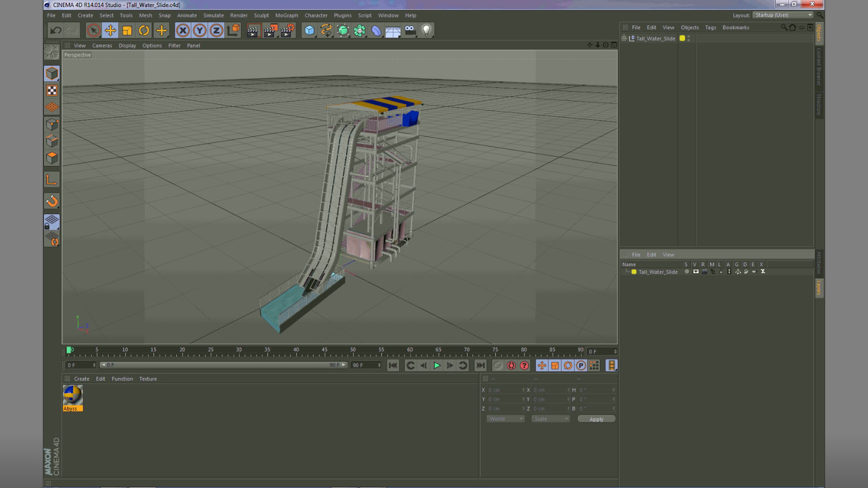The image size is (868, 488).
Task: Click yellow color swatch in layer manager
Action: 634,272
